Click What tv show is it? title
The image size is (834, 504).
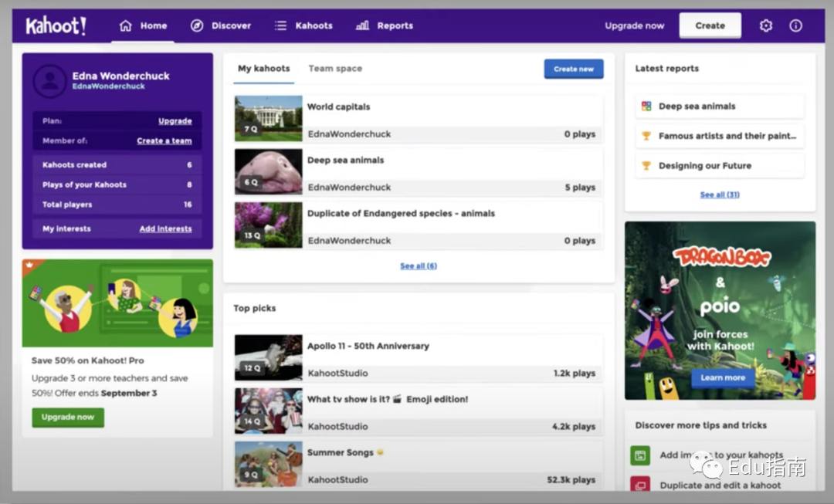pos(387,399)
